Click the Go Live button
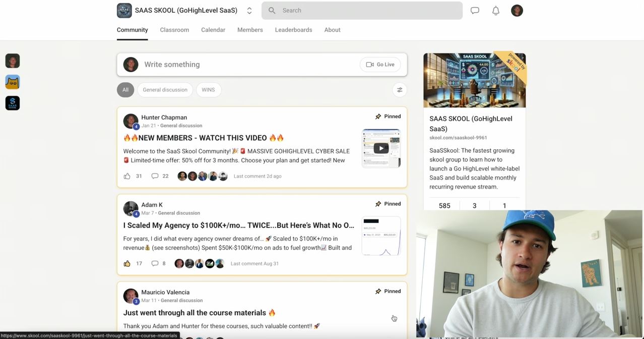This screenshot has width=644, height=339. [x=380, y=65]
